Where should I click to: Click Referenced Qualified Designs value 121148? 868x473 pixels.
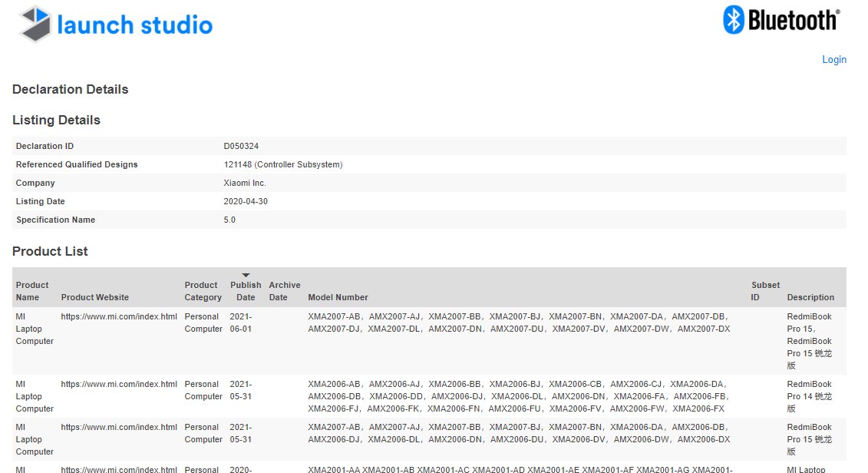(x=283, y=164)
